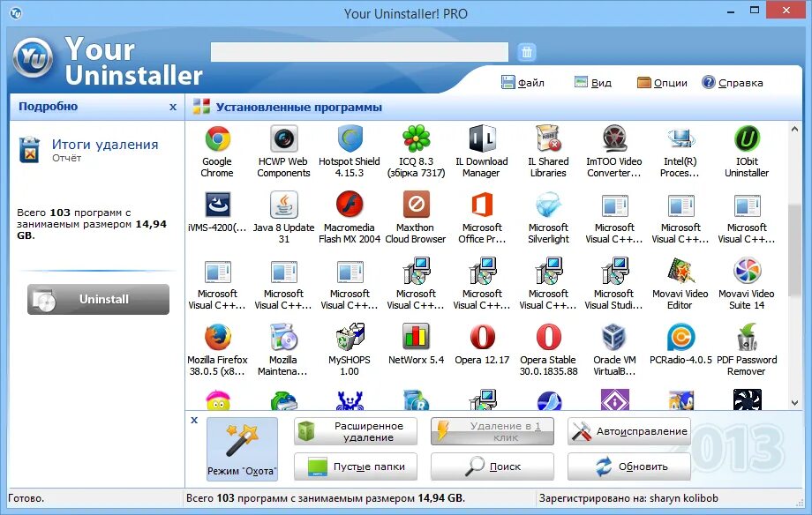Select Microsoft Visual Studio entry icon
812x515 pixels.
614,272
